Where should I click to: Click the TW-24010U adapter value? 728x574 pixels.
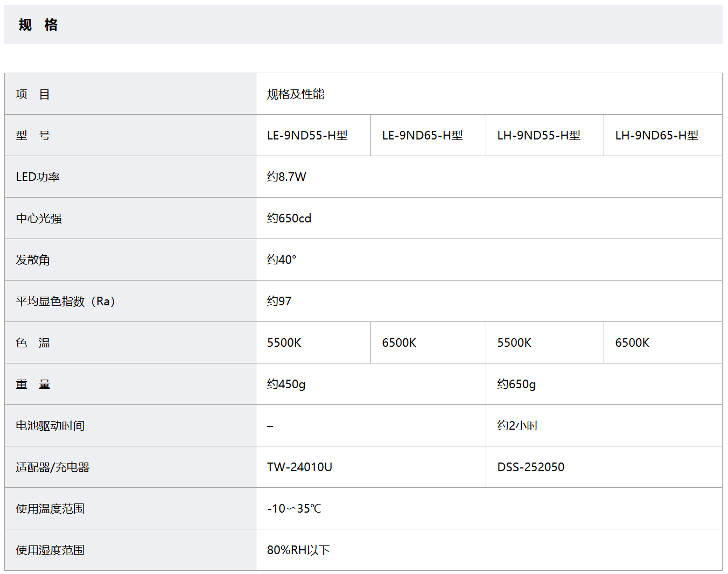click(x=299, y=467)
